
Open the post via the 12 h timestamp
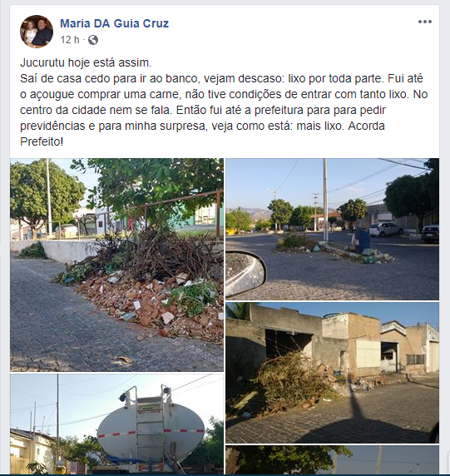coord(70,40)
